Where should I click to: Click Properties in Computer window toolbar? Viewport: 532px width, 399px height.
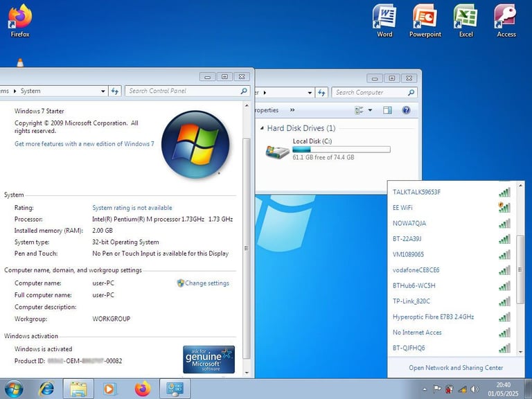266,110
